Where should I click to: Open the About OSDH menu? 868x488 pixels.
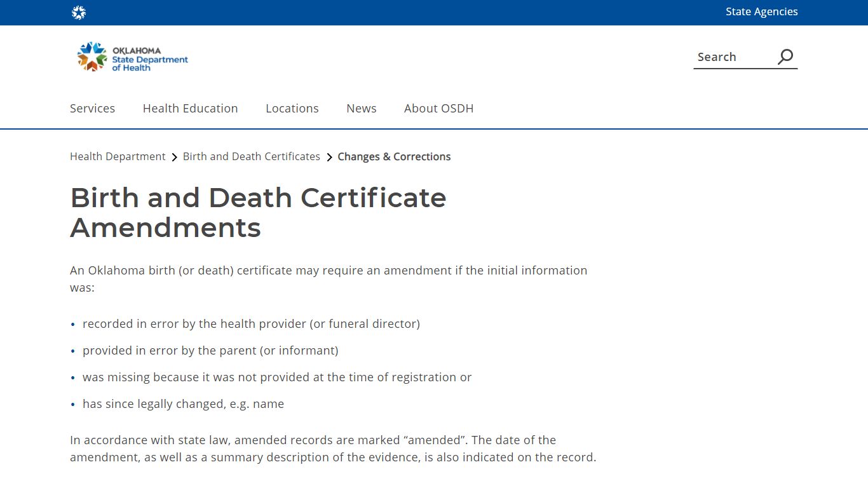(x=439, y=108)
